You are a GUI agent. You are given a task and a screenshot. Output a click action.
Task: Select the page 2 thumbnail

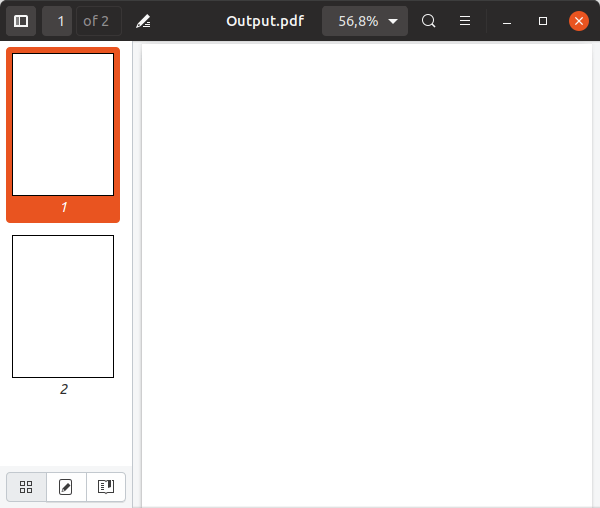click(x=63, y=306)
